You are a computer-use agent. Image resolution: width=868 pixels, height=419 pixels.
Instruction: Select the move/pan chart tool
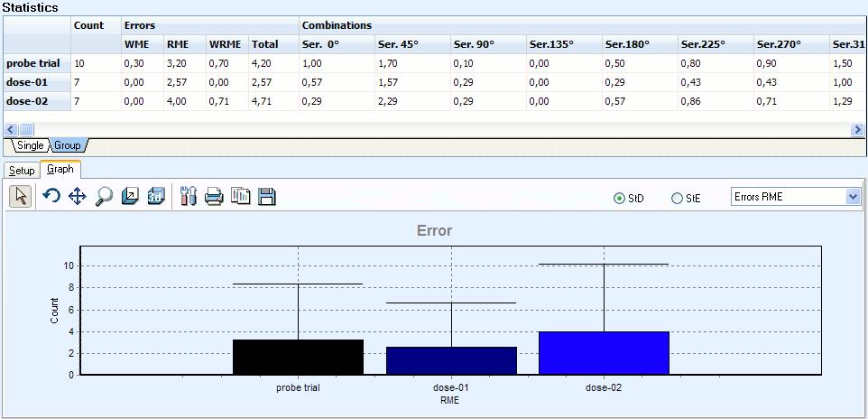point(77,196)
